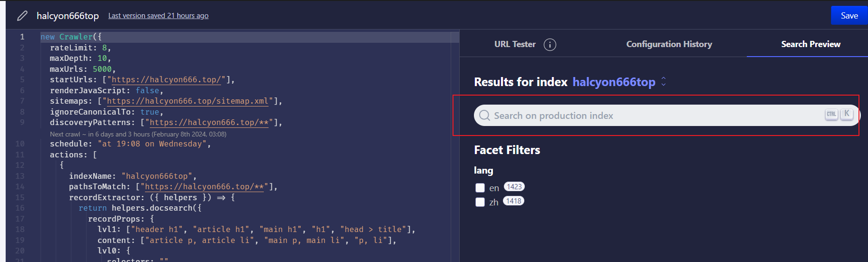Click the 'lang' facet label
868x262 pixels.
[483, 170]
